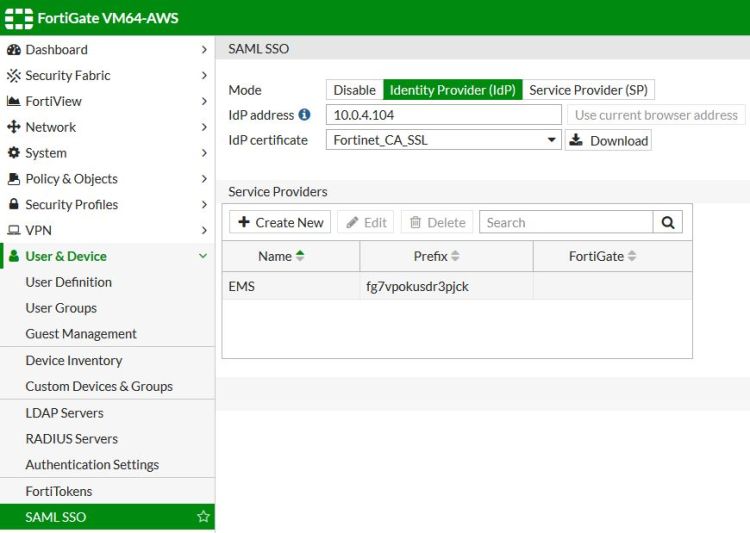Click Create New service provider button
Viewport: 750px width, 533px height.
pyautogui.click(x=281, y=222)
